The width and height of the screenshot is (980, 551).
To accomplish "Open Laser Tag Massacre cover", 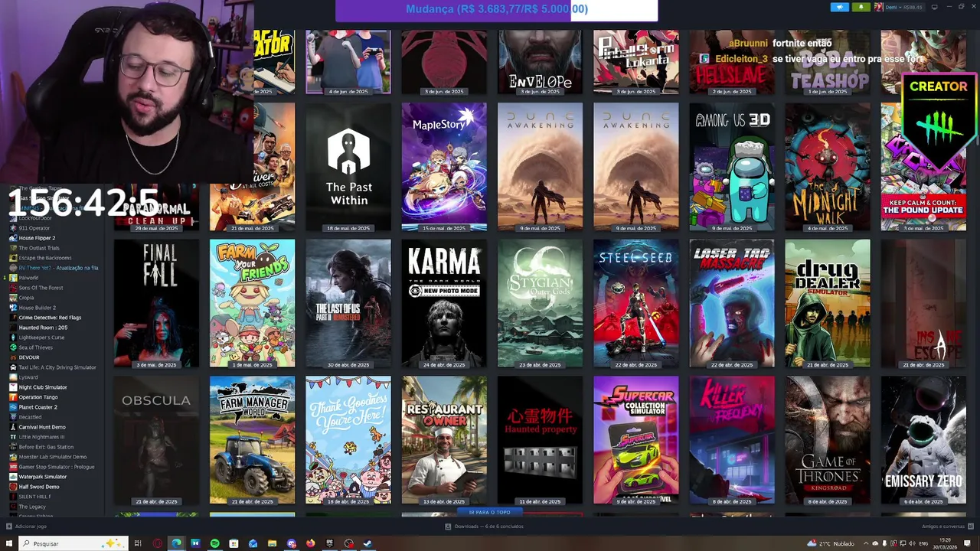I will tap(732, 304).
